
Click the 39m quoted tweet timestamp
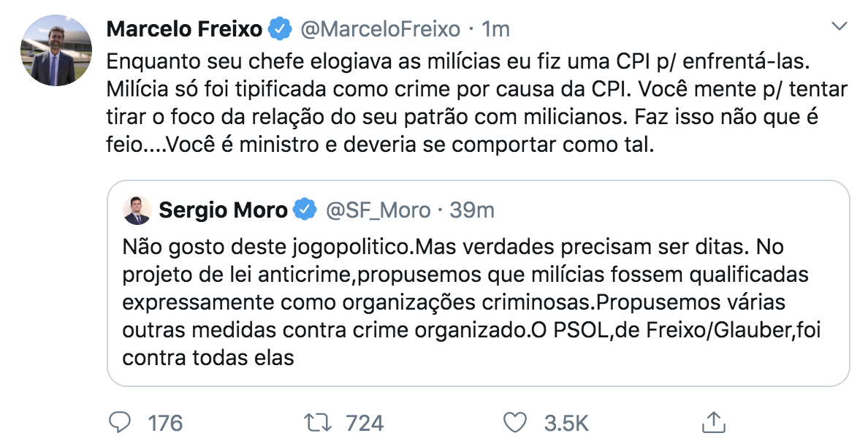click(x=472, y=210)
